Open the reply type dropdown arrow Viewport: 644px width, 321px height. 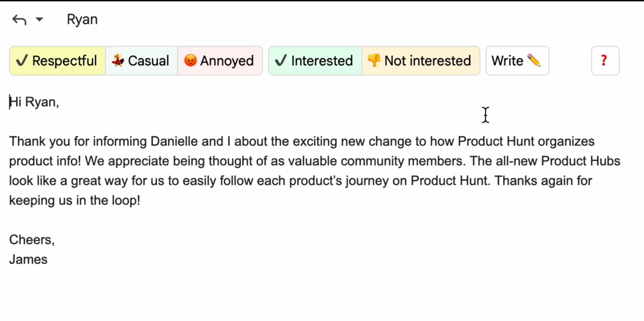click(39, 20)
